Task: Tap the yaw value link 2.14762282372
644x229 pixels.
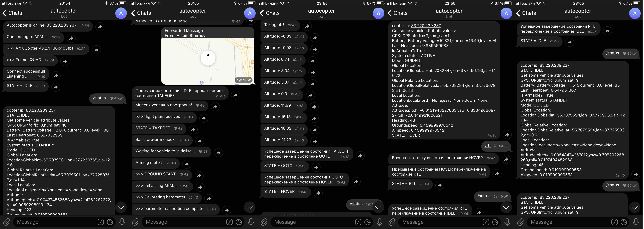Action: (x=95, y=200)
